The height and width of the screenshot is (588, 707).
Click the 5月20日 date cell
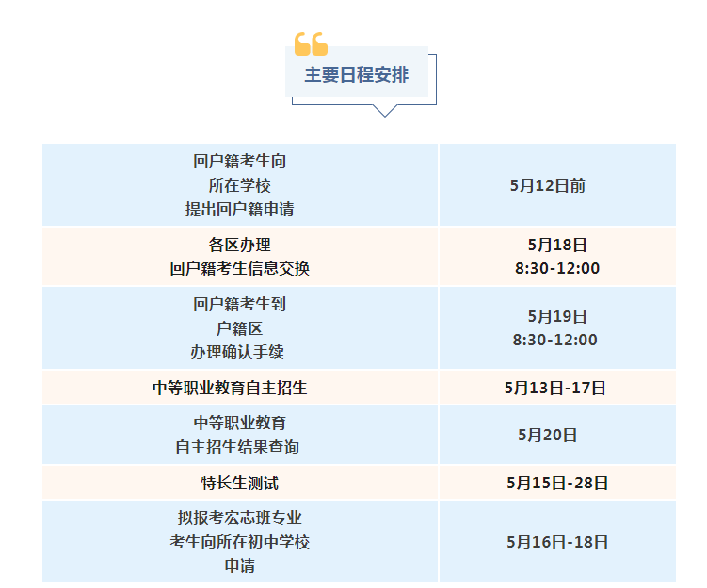coord(548,435)
